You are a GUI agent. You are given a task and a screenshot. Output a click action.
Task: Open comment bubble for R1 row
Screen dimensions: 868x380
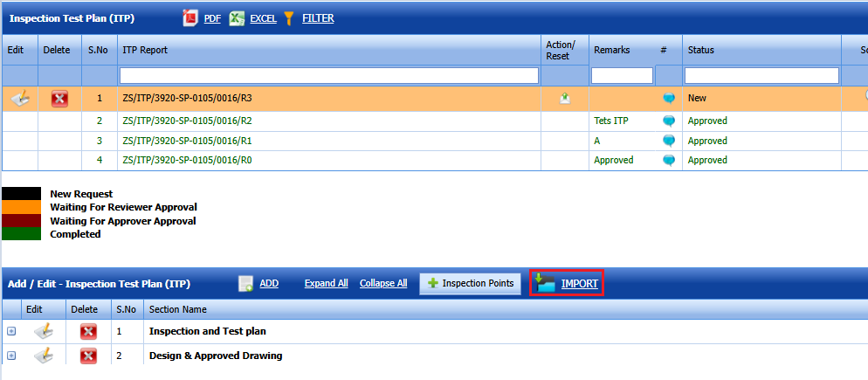click(669, 141)
